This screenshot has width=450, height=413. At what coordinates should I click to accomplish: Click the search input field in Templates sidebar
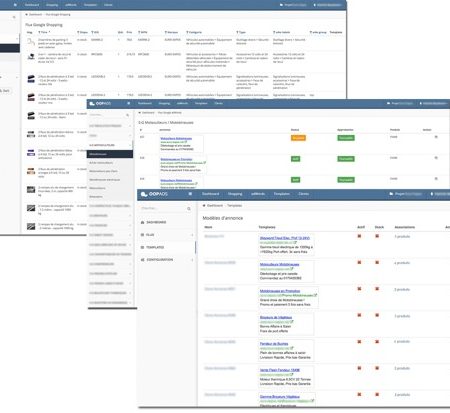163,209
